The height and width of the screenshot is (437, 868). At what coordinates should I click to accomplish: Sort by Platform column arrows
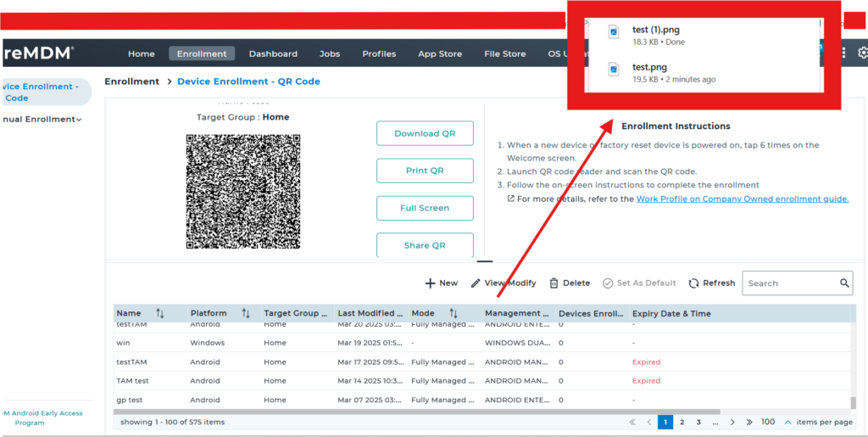tap(246, 313)
